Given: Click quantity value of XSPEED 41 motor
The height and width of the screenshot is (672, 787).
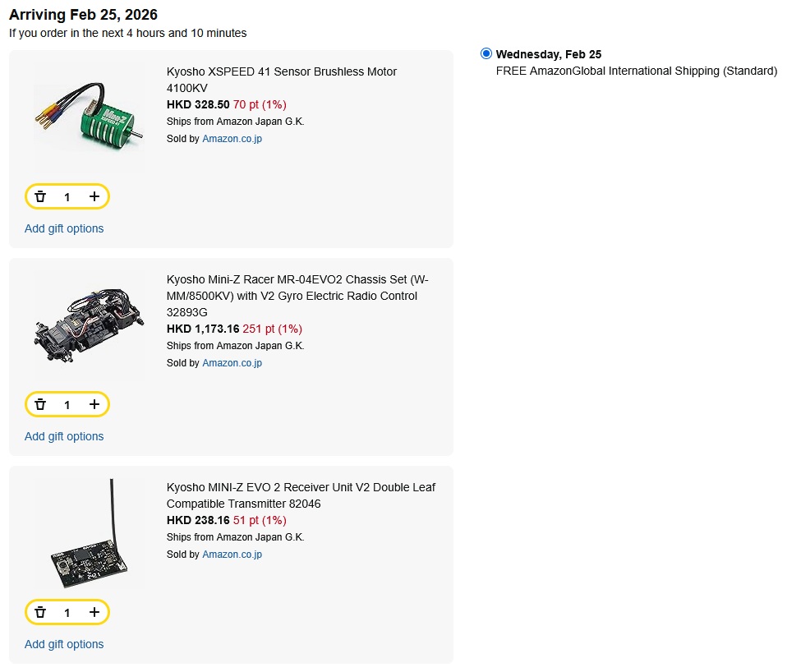Looking at the screenshot, I should [67, 197].
